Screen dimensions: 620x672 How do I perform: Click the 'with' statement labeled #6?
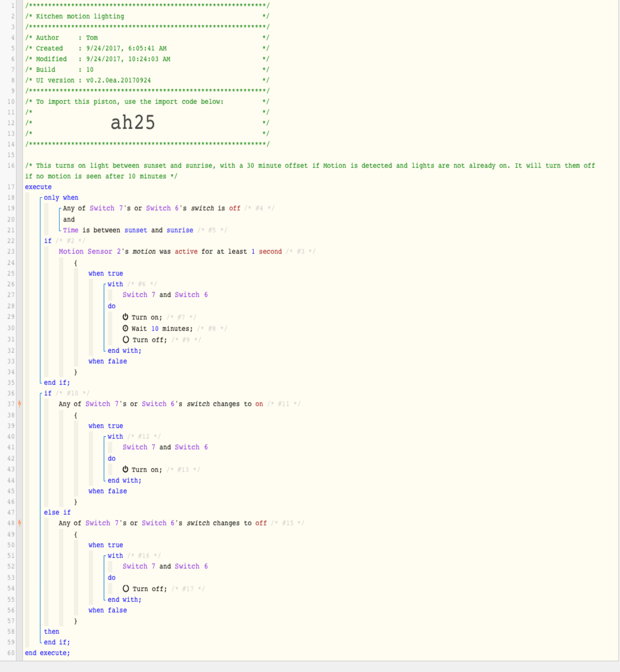115,284
